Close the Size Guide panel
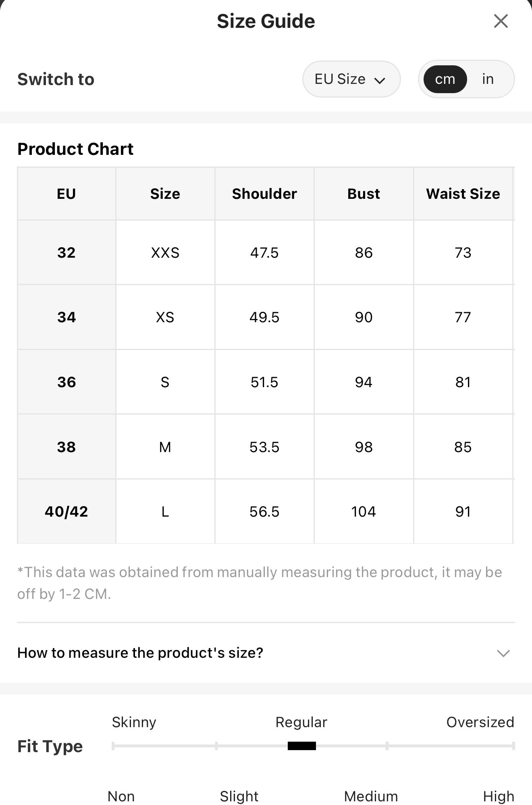Viewport: 532px width, 805px height. point(501,21)
